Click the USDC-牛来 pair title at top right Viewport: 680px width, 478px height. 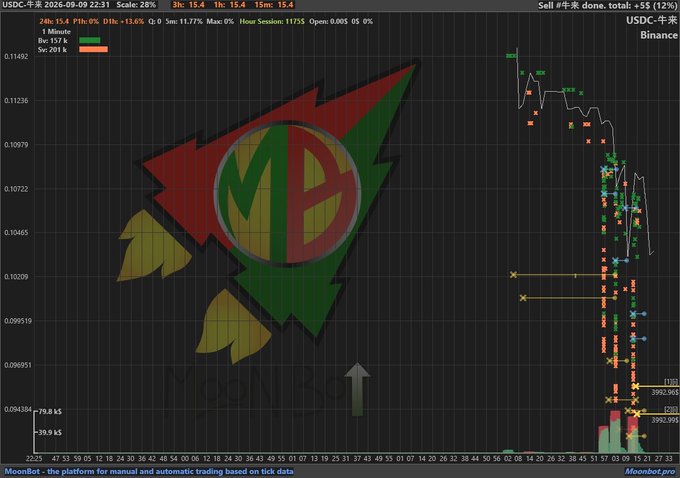[651, 20]
